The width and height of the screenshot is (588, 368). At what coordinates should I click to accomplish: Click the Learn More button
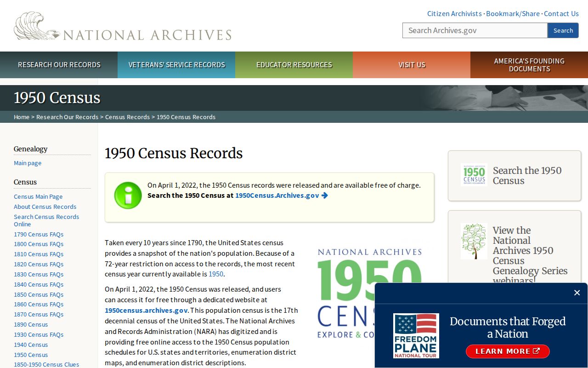coord(508,351)
